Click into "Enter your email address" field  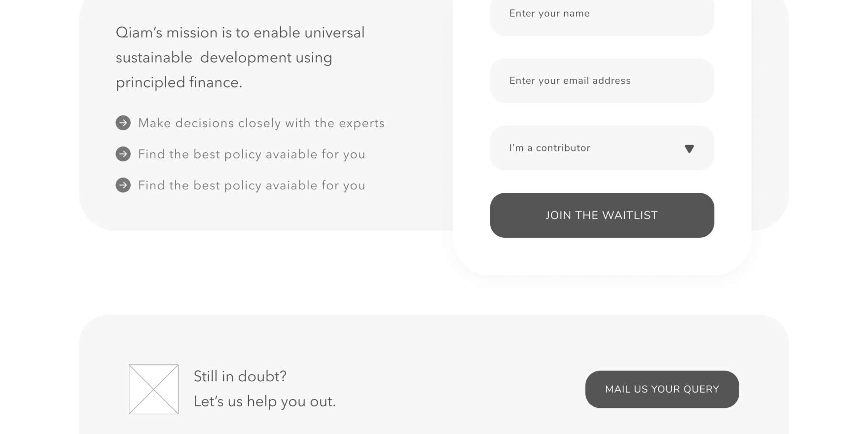coord(601,81)
